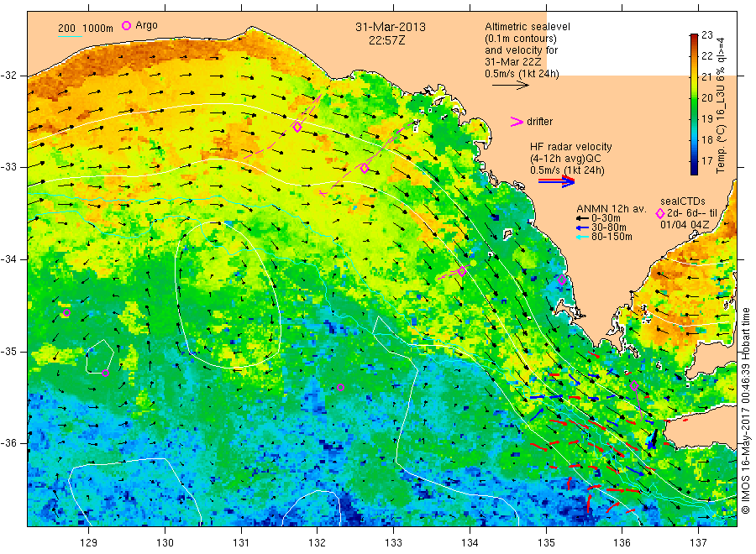Click the '01/04 04Z' sealCTDs text
Viewport: 756px width, 554px height.
click(x=685, y=224)
